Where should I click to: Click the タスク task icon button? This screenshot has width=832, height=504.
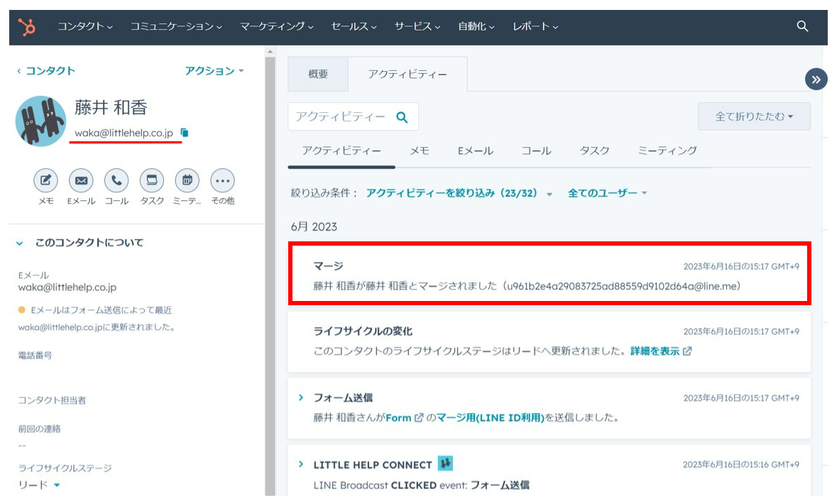tap(152, 181)
